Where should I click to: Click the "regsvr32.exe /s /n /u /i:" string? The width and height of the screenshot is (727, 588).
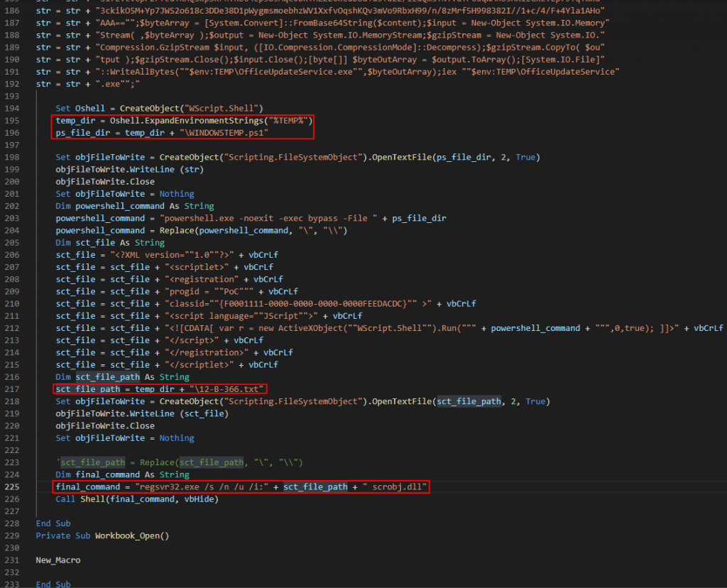202,487
